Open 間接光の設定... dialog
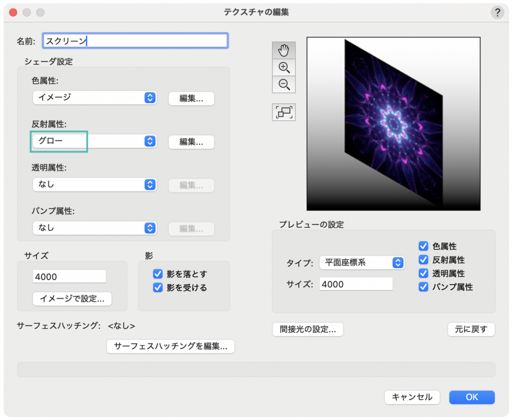 click(x=307, y=329)
